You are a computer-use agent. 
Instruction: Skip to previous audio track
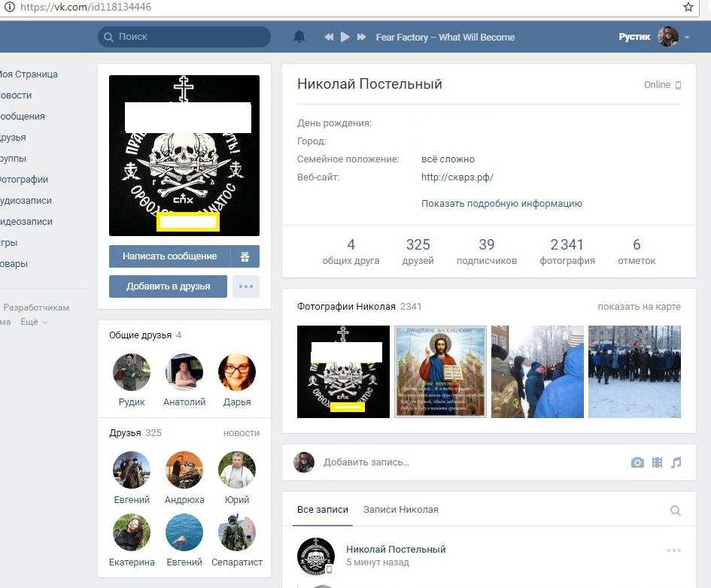coord(329,37)
